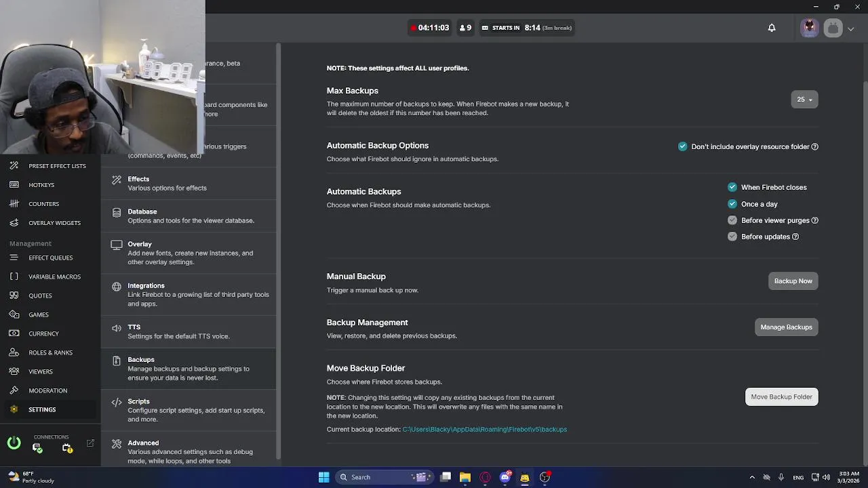The image size is (868, 488).
Task: Click the overlay connection warning icon
Action: tap(67, 447)
